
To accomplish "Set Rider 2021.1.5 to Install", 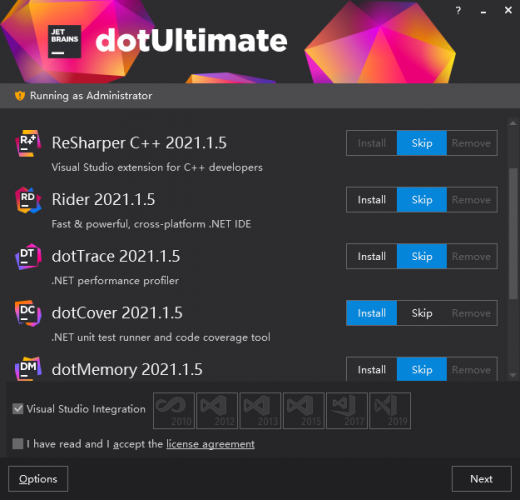I will pyautogui.click(x=372, y=200).
